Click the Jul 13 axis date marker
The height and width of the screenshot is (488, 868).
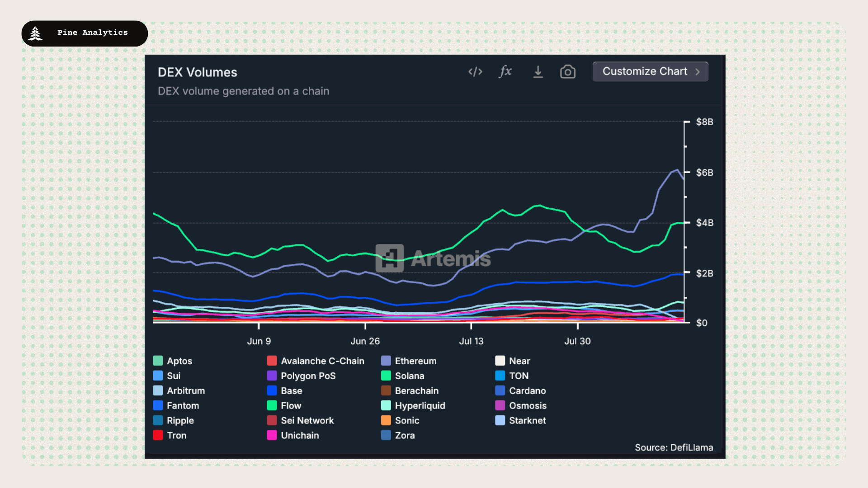pyautogui.click(x=471, y=341)
